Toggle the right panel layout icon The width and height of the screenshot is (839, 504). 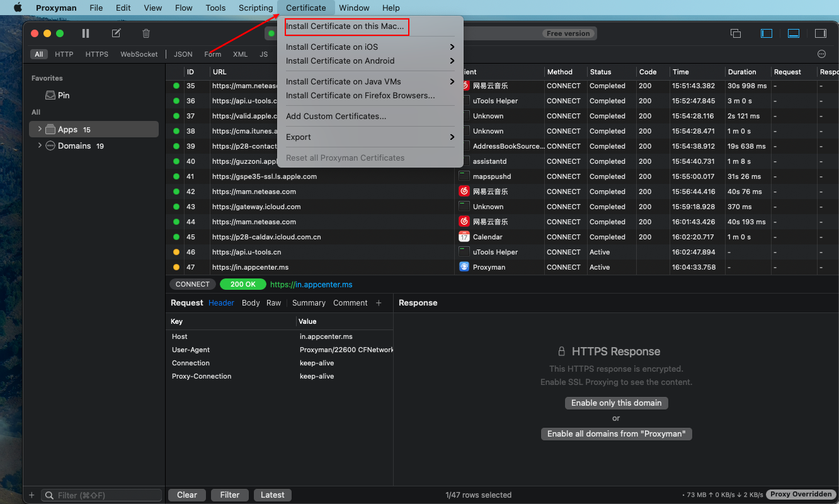(821, 33)
